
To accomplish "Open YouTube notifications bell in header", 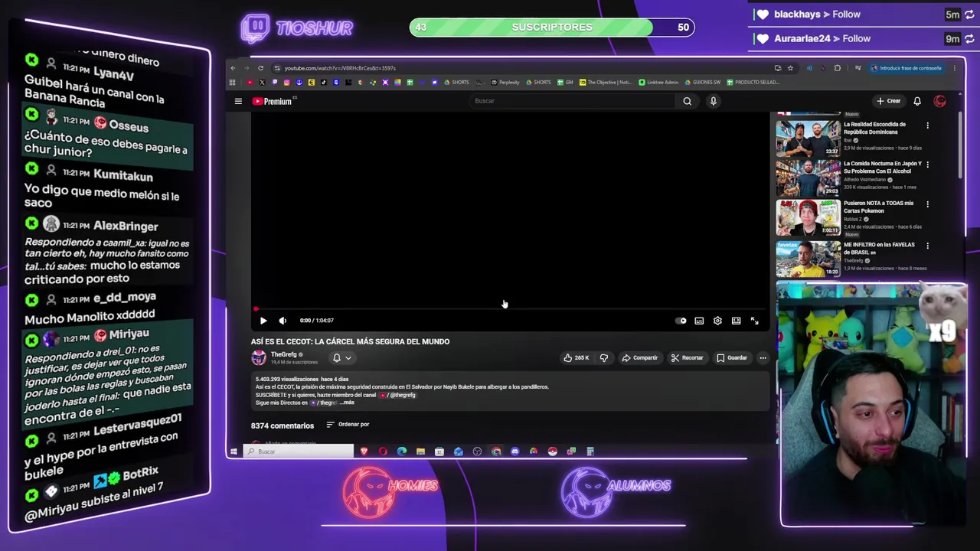I will 916,101.
